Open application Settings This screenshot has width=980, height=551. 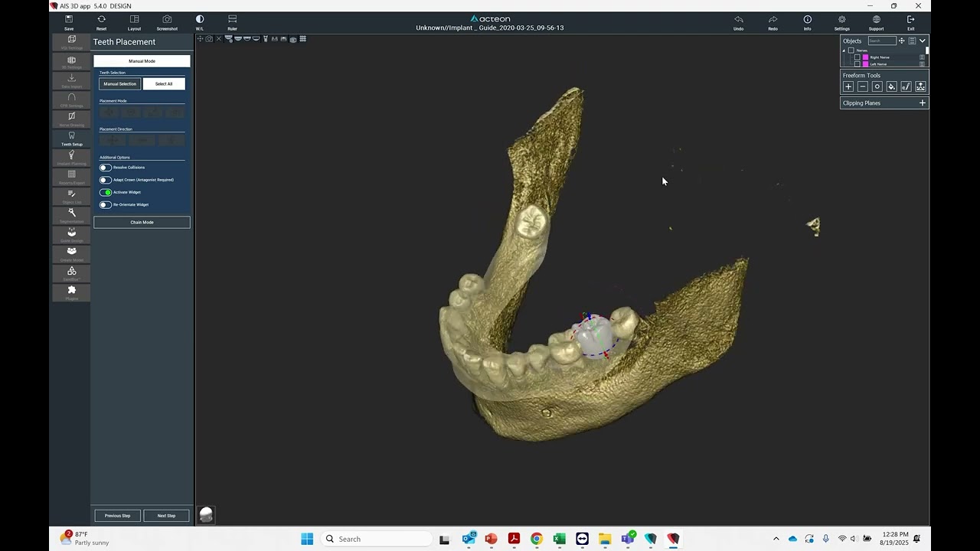841,22
